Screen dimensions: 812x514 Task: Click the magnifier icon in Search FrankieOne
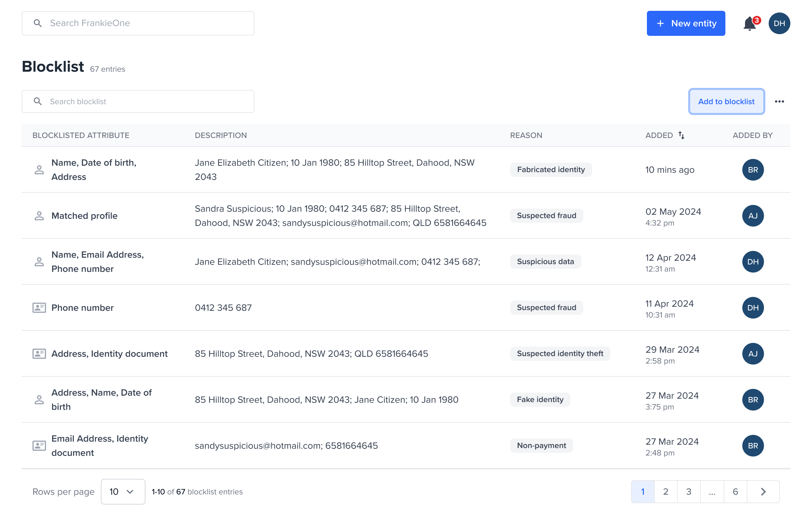click(38, 23)
